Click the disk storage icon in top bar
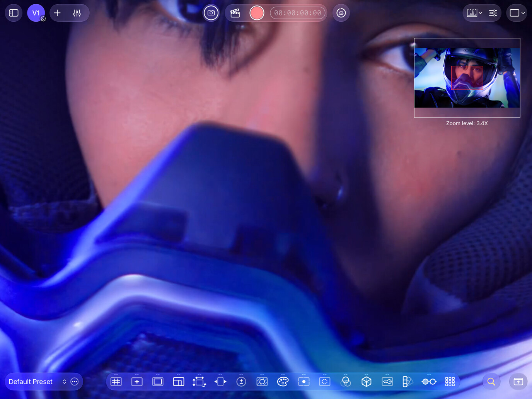This screenshot has width=532, height=399. pyautogui.click(x=341, y=13)
